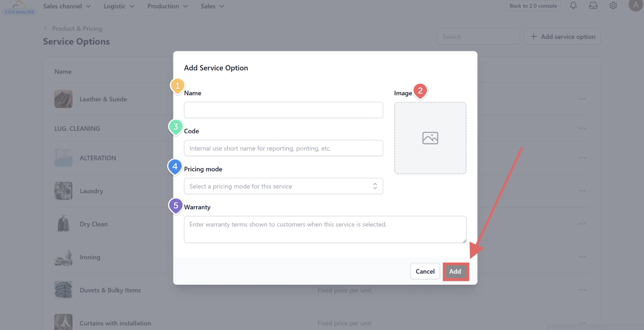Expand the Logistic menu
Viewport: 644px width, 330px height.
[119, 6]
